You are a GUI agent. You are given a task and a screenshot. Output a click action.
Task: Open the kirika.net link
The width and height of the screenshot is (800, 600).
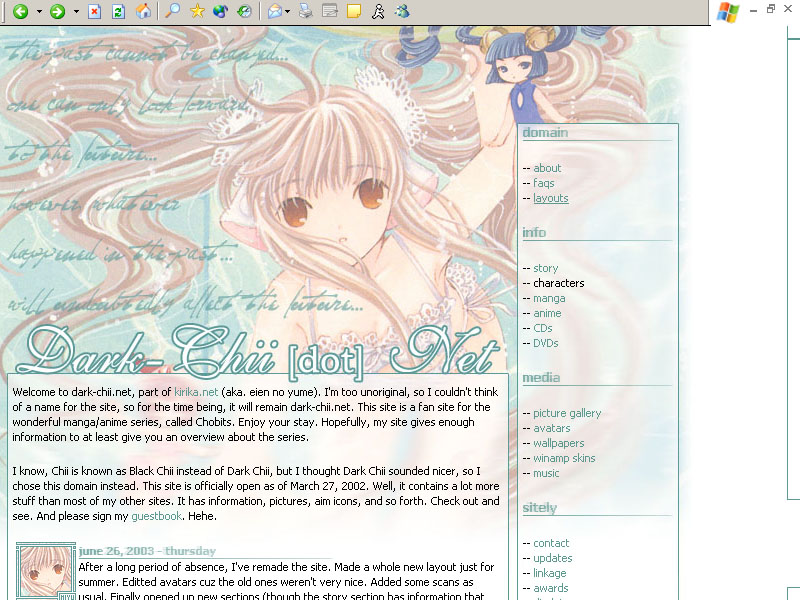195,393
